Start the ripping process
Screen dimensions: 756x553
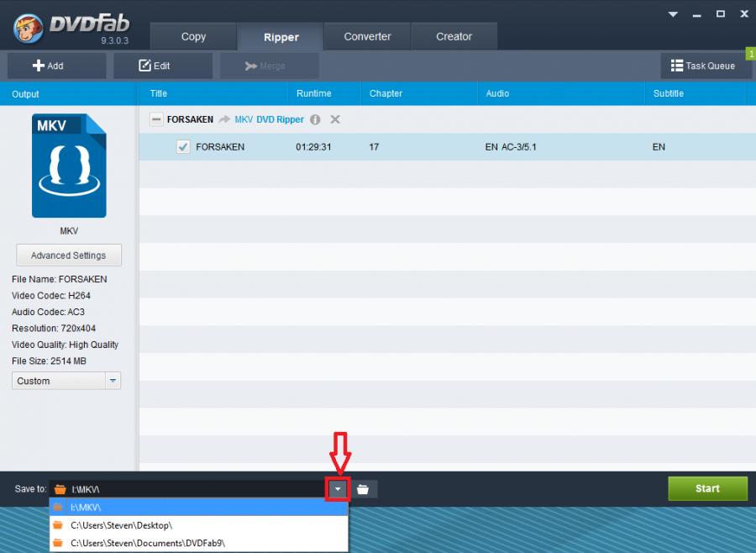pyautogui.click(x=707, y=488)
